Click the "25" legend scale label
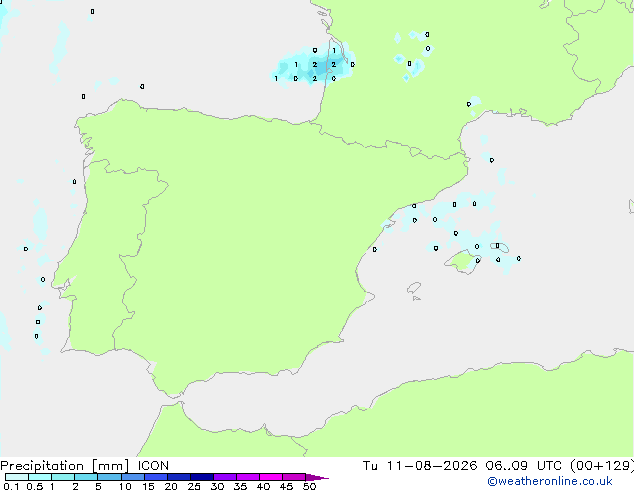Image resolution: width=634 pixels, height=490 pixels. [194, 486]
